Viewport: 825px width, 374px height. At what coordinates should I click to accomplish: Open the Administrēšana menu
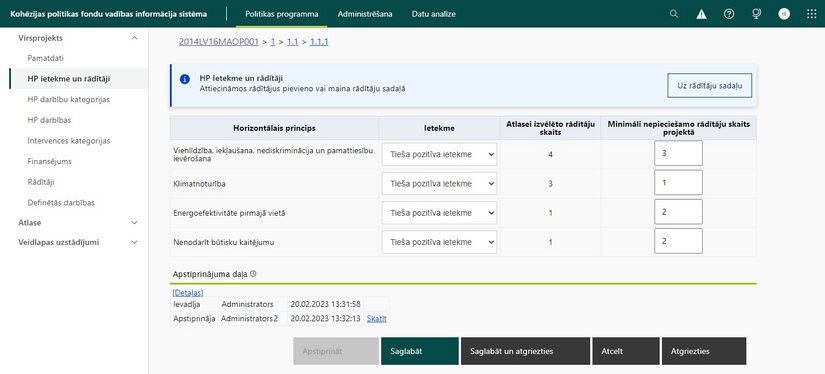pyautogui.click(x=365, y=14)
